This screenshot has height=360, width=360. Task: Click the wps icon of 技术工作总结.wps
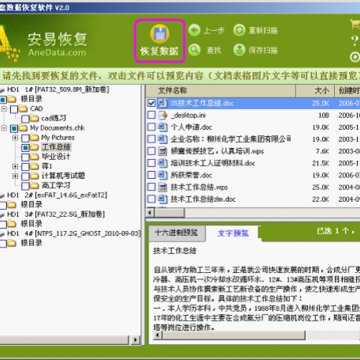point(162,187)
